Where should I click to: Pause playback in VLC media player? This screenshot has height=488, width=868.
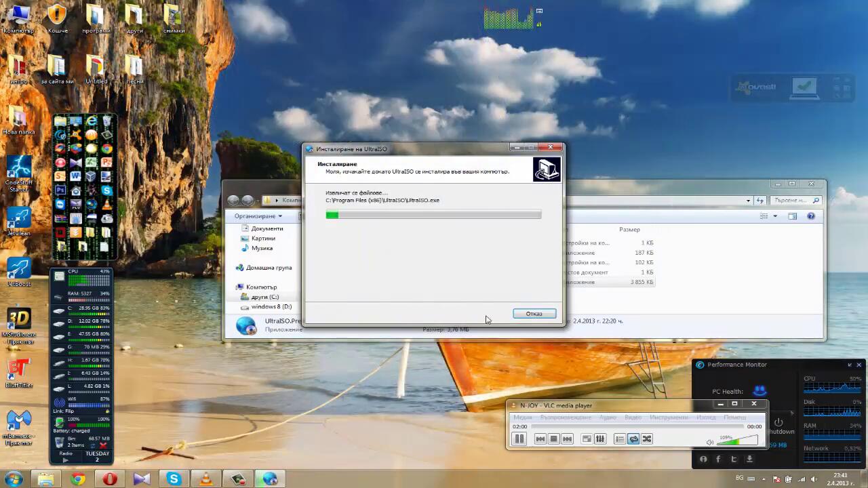519,439
